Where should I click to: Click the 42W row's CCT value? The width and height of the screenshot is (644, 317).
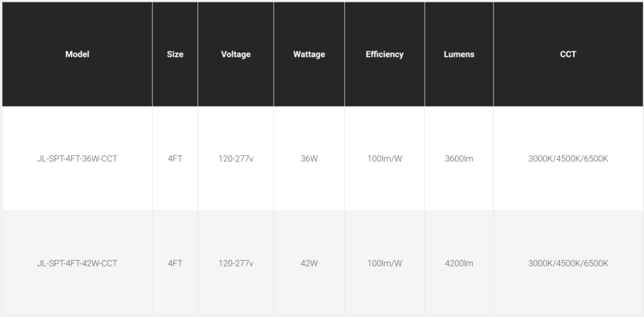click(x=568, y=263)
